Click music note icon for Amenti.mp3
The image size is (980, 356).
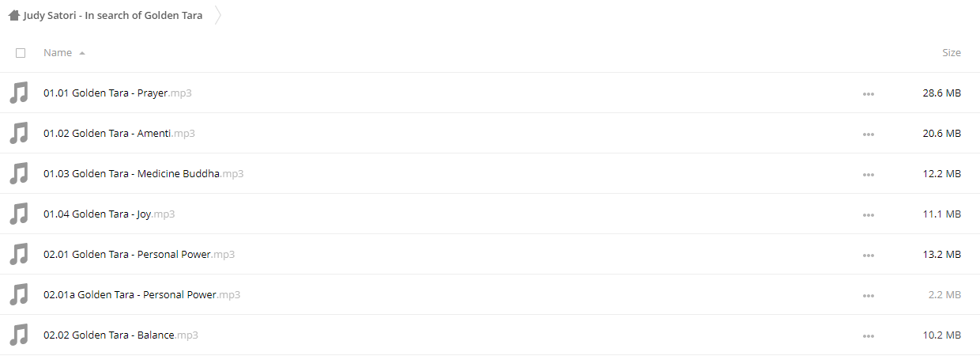click(19, 133)
